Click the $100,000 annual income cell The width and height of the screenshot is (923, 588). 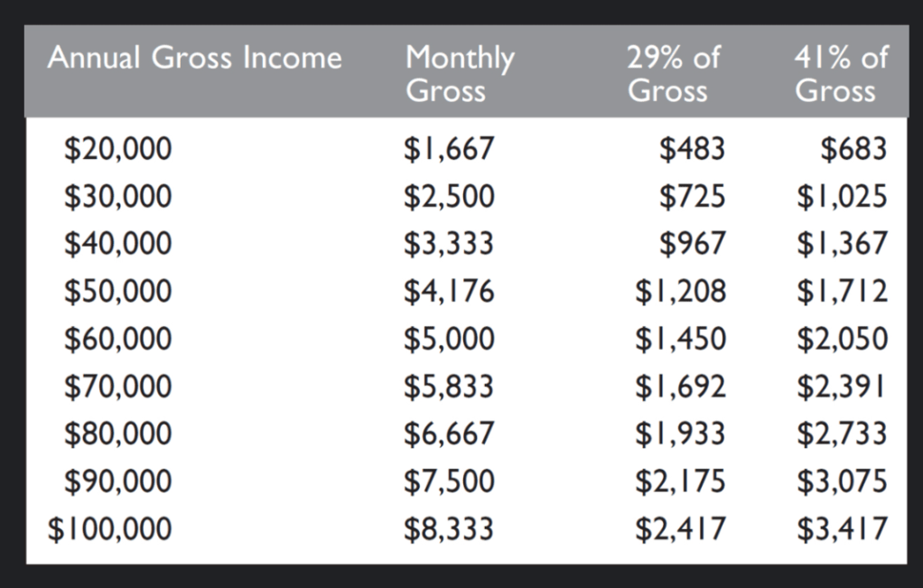109,528
